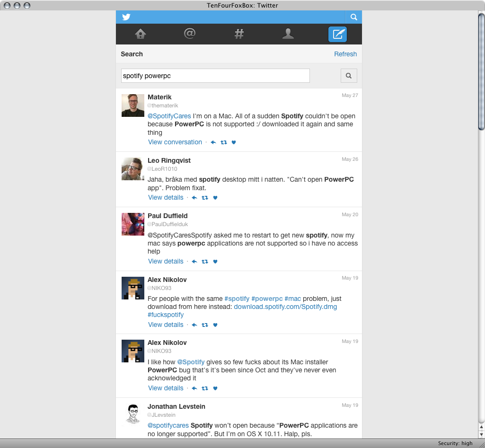This screenshot has height=448, width=485.
Task: Open Paul Duffield's name
Action: coord(168,216)
